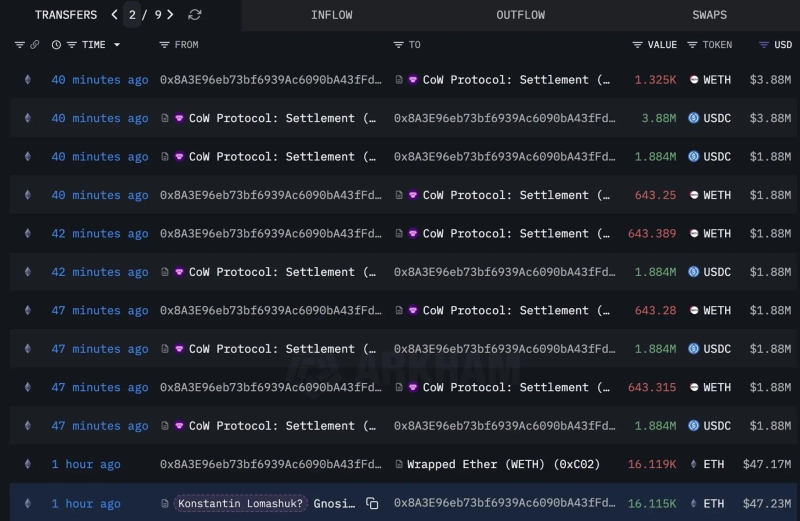Copy the Konstantin Lomashuk address

[372, 503]
